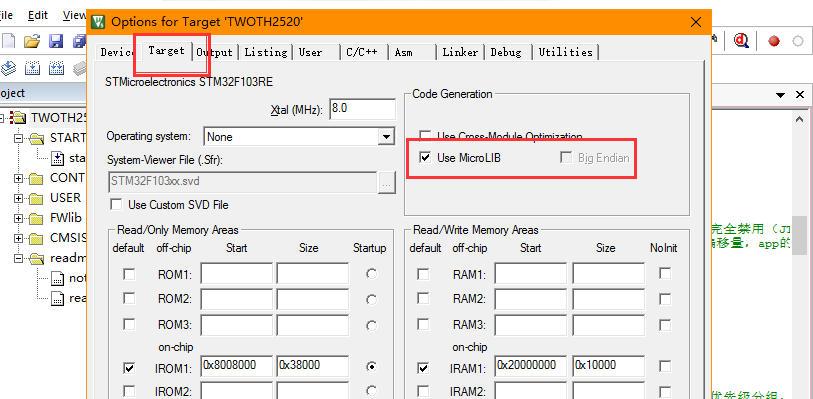Click the Start/Stop Debug Session icon
The height and width of the screenshot is (399, 813).
741,41
